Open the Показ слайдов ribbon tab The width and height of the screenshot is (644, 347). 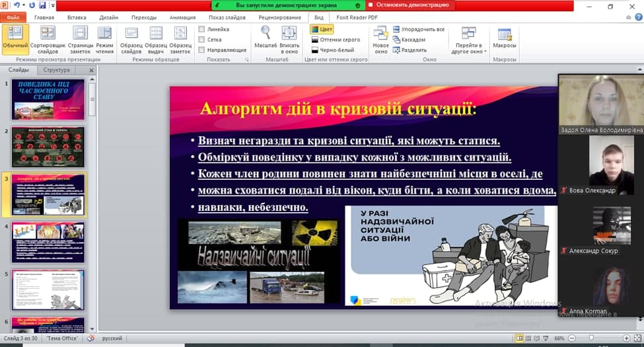click(227, 17)
